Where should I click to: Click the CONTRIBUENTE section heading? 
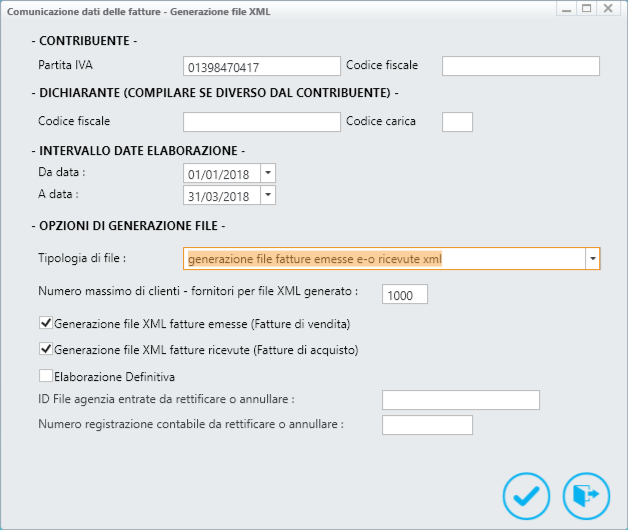[x=84, y=41]
